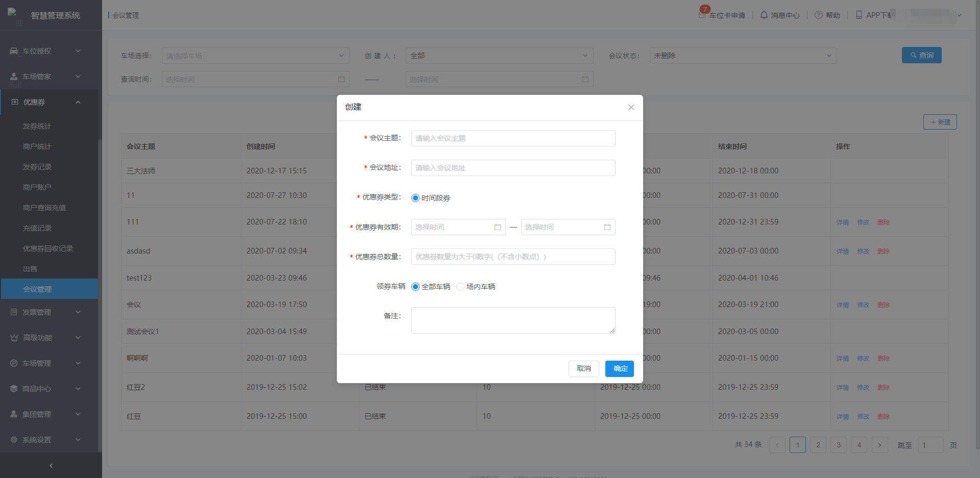
Task: Open the 车场选择 dropdown
Action: tap(255, 56)
